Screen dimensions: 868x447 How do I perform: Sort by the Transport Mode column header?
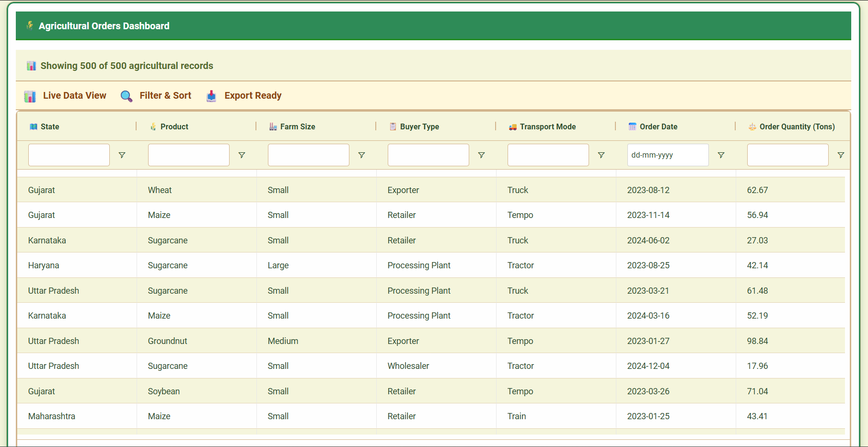tap(548, 126)
